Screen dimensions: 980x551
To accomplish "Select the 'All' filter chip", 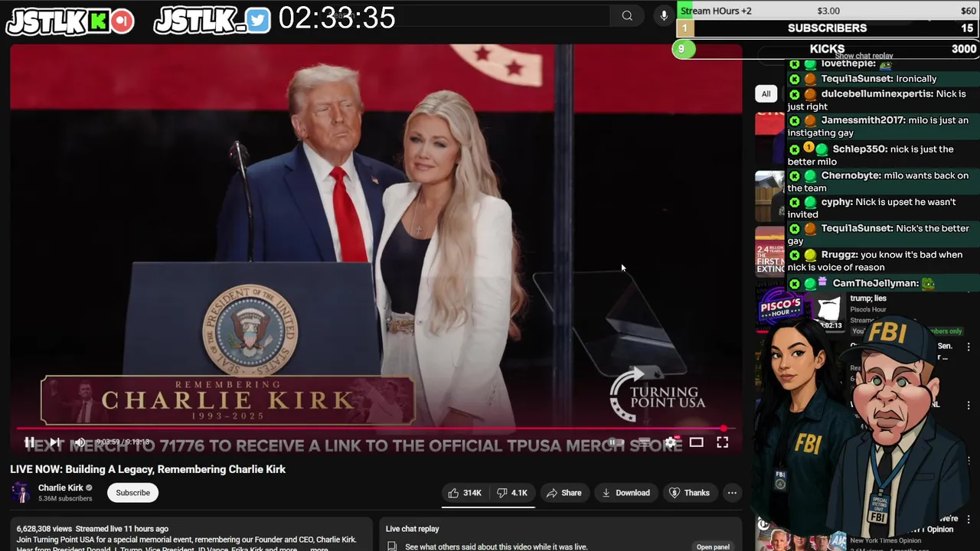I will coord(766,93).
